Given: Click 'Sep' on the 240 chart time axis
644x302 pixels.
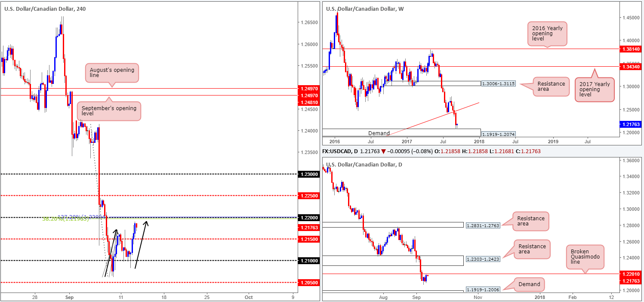Looking at the screenshot, I should pyautogui.click(x=69, y=297).
